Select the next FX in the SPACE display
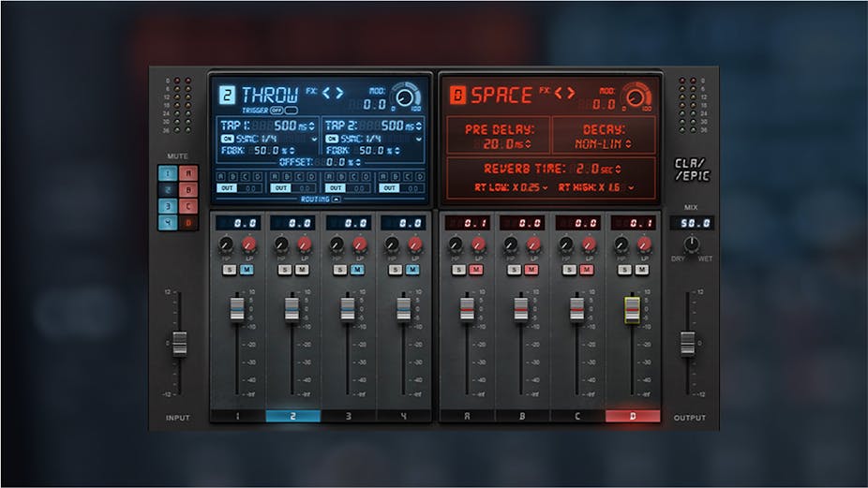This screenshot has height=488, width=868. pyautogui.click(x=571, y=93)
